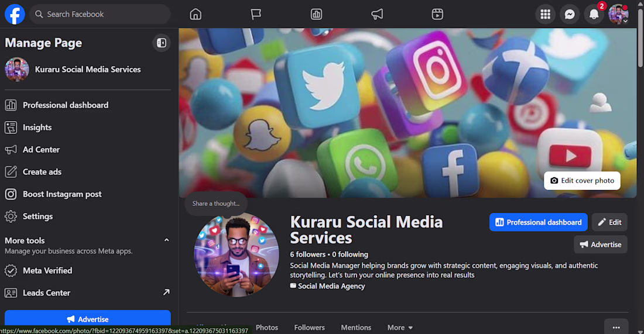Click the Professional dashboard sidebar icon
The height and width of the screenshot is (334, 644).
[x=11, y=105]
